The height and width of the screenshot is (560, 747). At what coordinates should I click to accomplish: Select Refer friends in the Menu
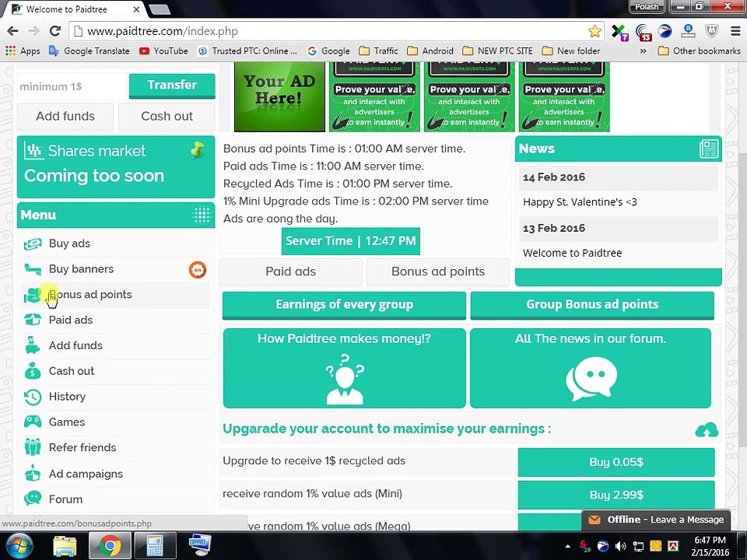tap(115, 448)
